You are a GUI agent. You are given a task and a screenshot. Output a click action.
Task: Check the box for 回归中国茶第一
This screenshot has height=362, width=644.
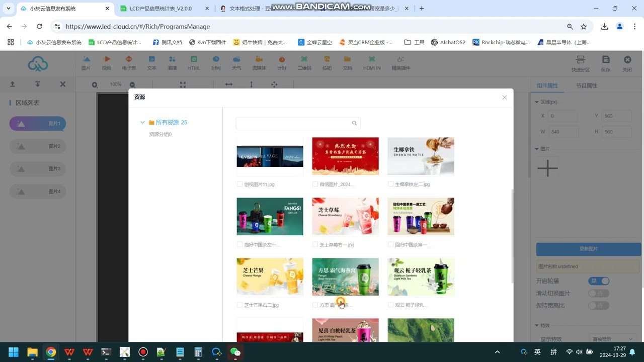pos(390,245)
